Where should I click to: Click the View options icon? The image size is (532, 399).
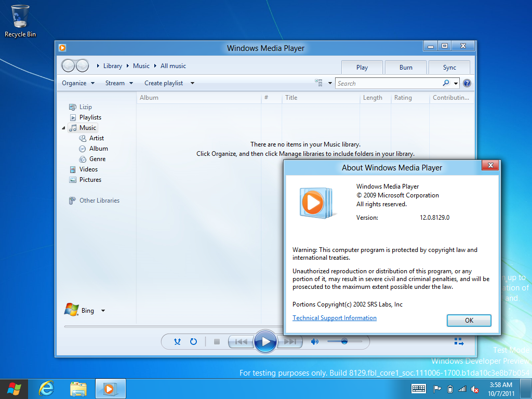click(x=319, y=83)
